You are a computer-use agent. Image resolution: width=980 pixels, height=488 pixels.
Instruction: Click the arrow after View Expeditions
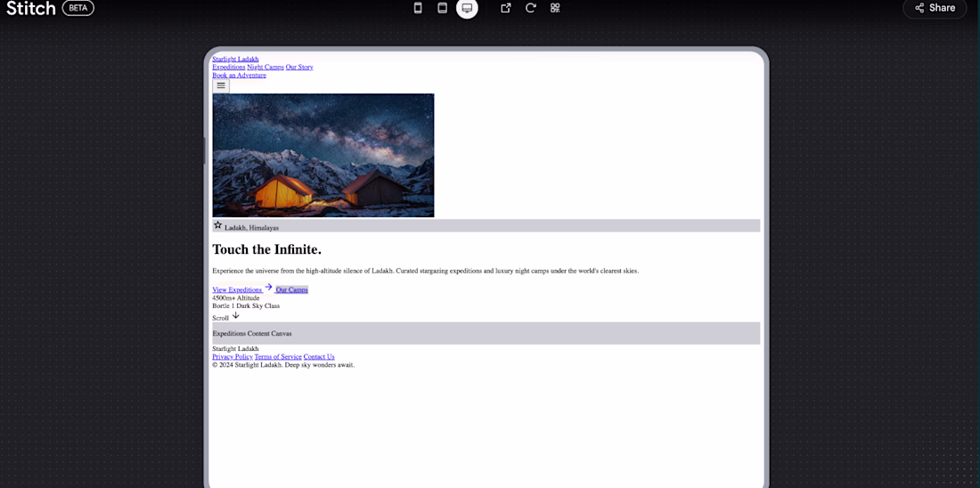pos(268,287)
